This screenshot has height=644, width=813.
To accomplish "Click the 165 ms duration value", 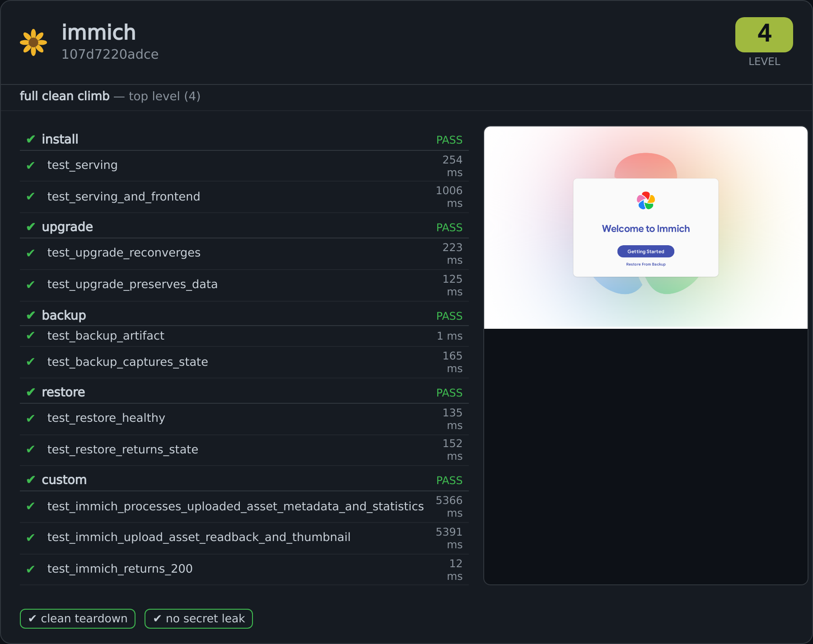I will pyautogui.click(x=452, y=362).
